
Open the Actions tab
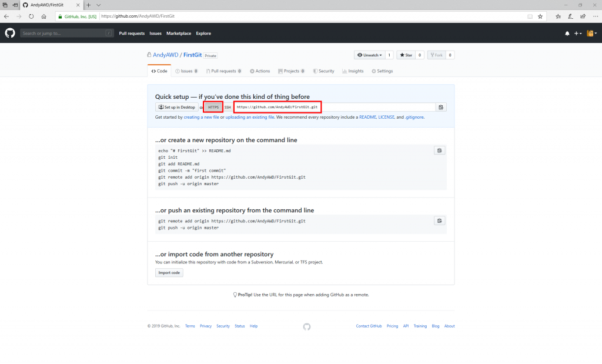(260, 71)
